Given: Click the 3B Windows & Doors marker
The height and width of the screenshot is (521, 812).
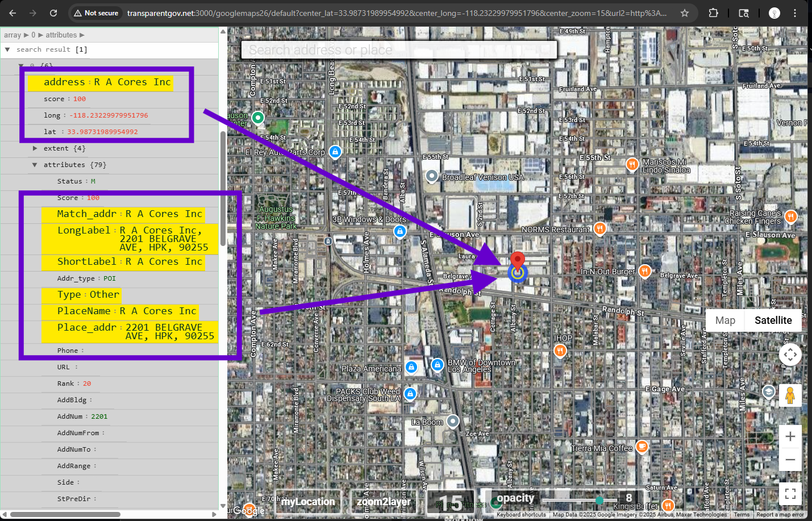Looking at the screenshot, I should [x=400, y=231].
